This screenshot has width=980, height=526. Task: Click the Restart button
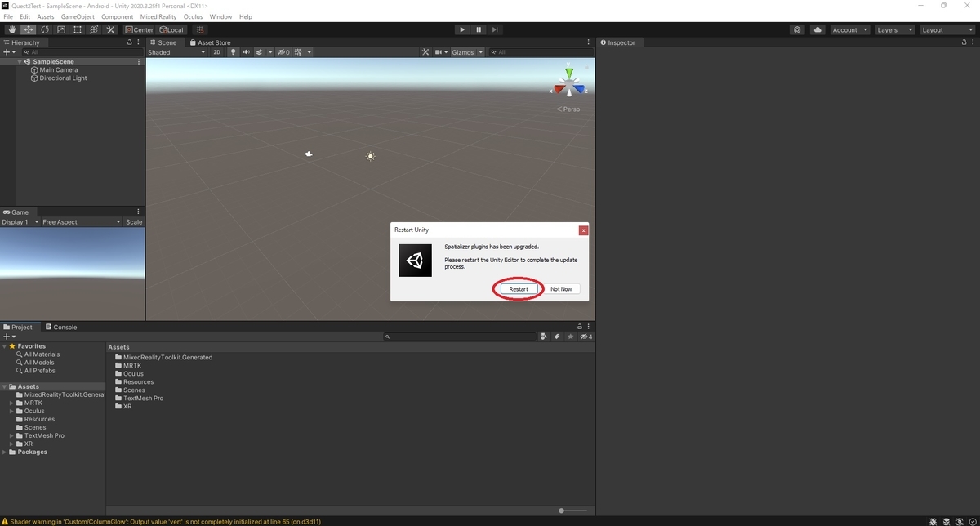pyautogui.click(x=519, y=289)
